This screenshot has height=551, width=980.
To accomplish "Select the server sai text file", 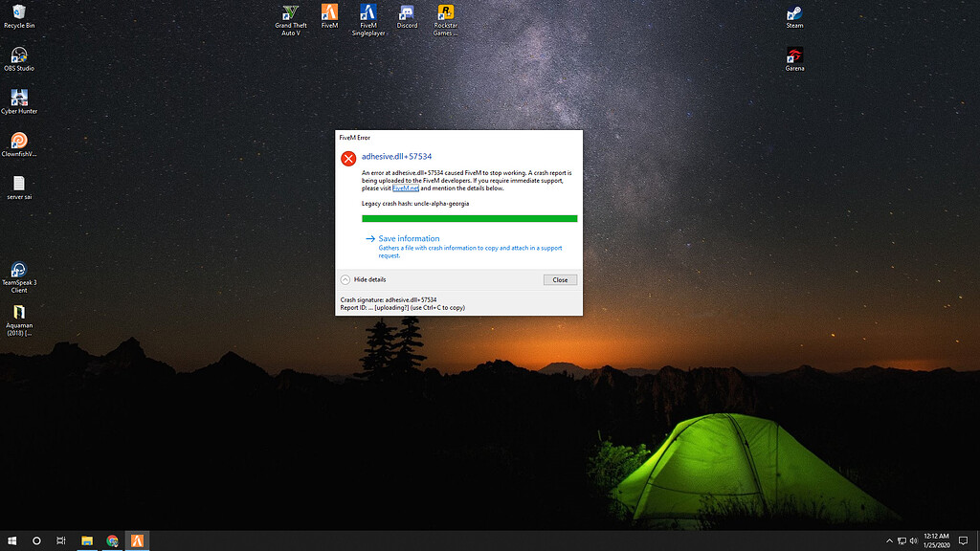I will click(x=19, y=187).
